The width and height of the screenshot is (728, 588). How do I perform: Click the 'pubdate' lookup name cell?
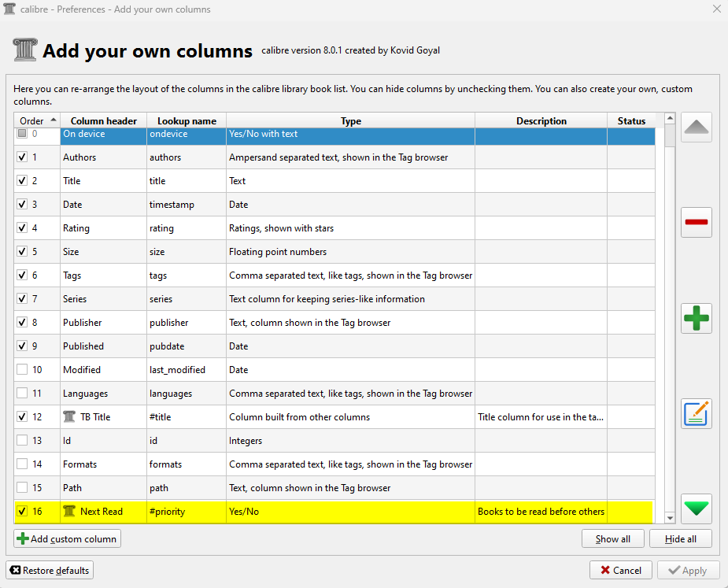pos(187,346)
